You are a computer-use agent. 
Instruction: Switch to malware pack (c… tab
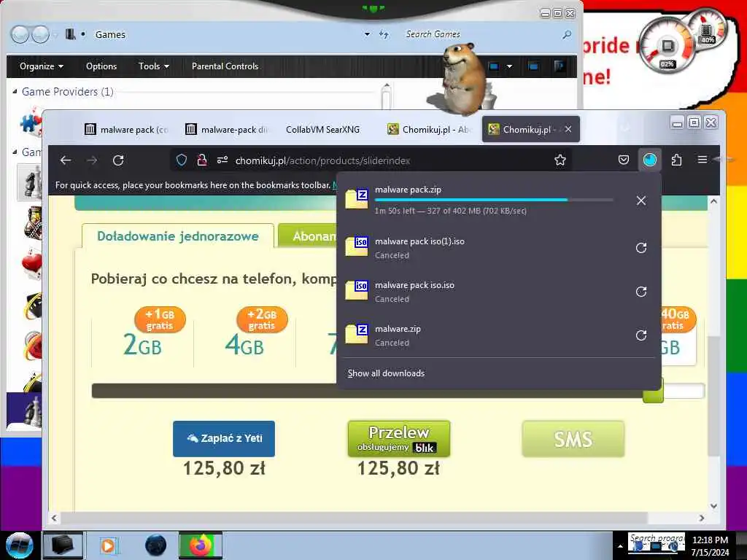click(x=127, y=130)
